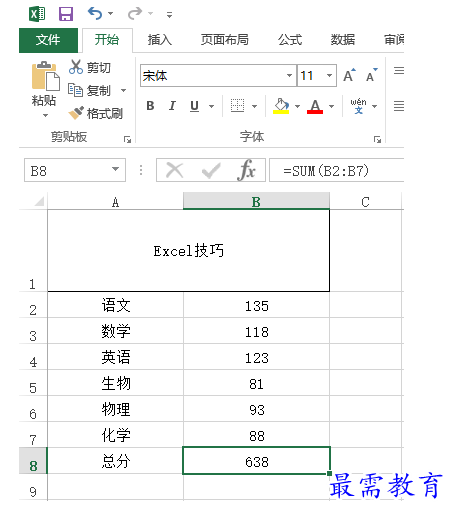451x517 pixels.
Task: Open the 剪贴板 dialog launcher
Action: pos(127,139)
